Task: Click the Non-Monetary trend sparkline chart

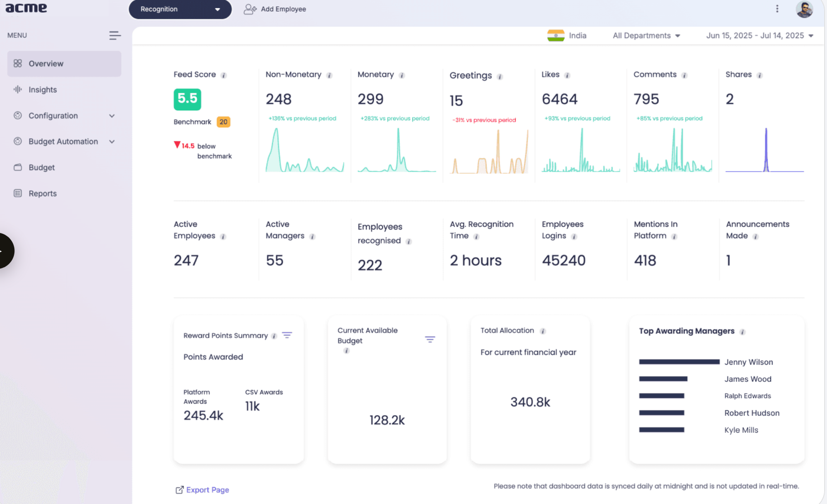Action: pos(305,150)
